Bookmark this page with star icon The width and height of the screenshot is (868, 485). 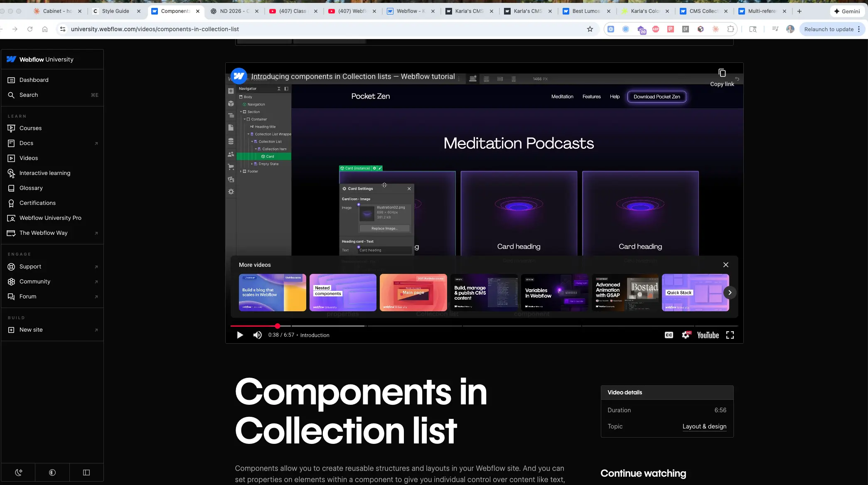click(x=590, y=29)
